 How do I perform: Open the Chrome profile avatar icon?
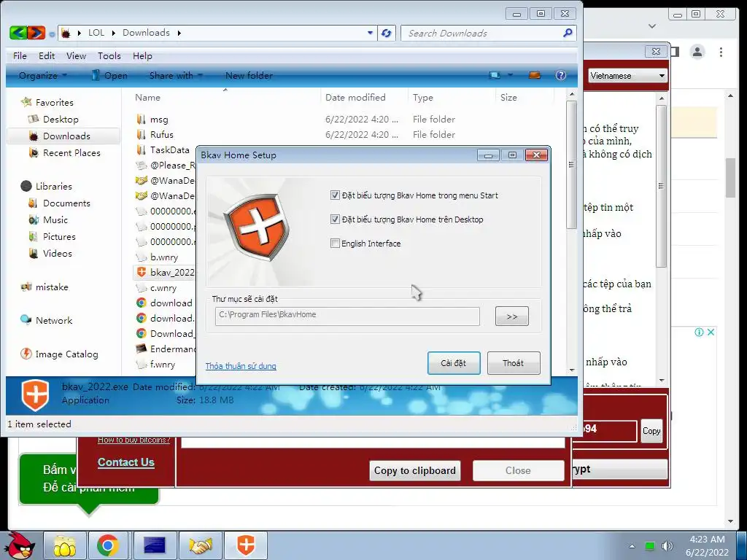pos(697,52)
